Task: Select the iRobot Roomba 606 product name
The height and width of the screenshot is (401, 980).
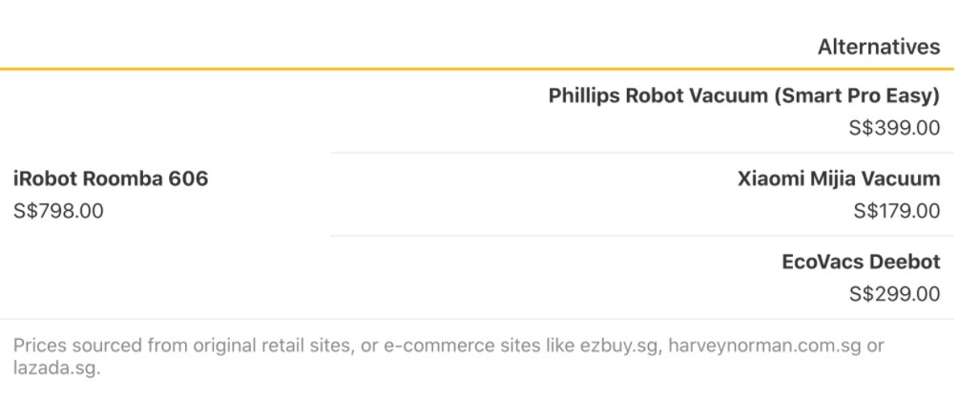Action: 111,179
